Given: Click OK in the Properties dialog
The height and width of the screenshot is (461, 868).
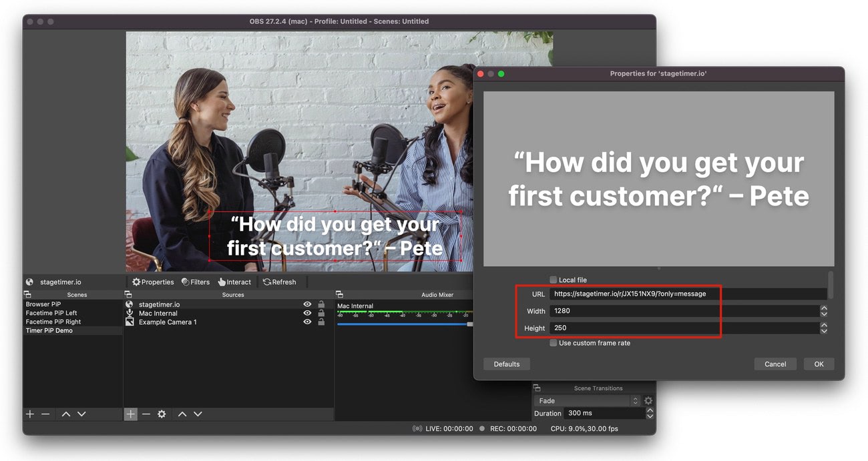Looking at the screenshot, I should point(819,364).
